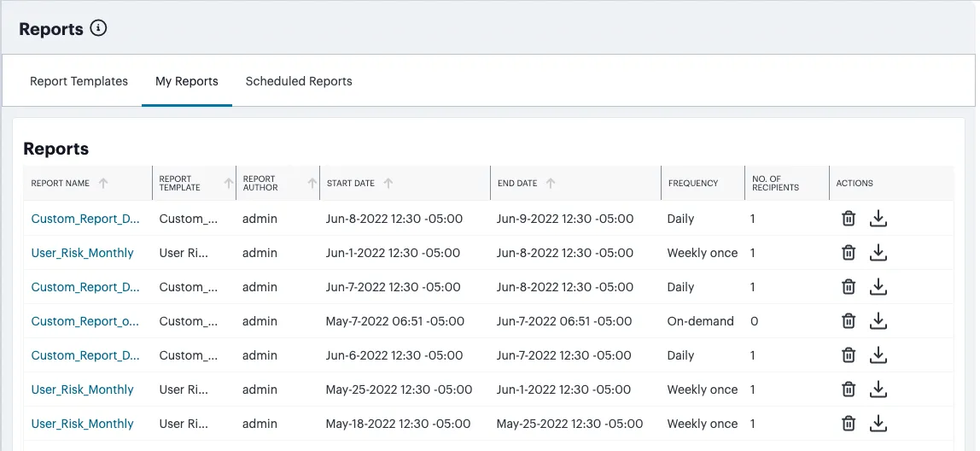Select the My Reports tab
The width and height of the screenshot is (980, 451).
click(187, 81)
